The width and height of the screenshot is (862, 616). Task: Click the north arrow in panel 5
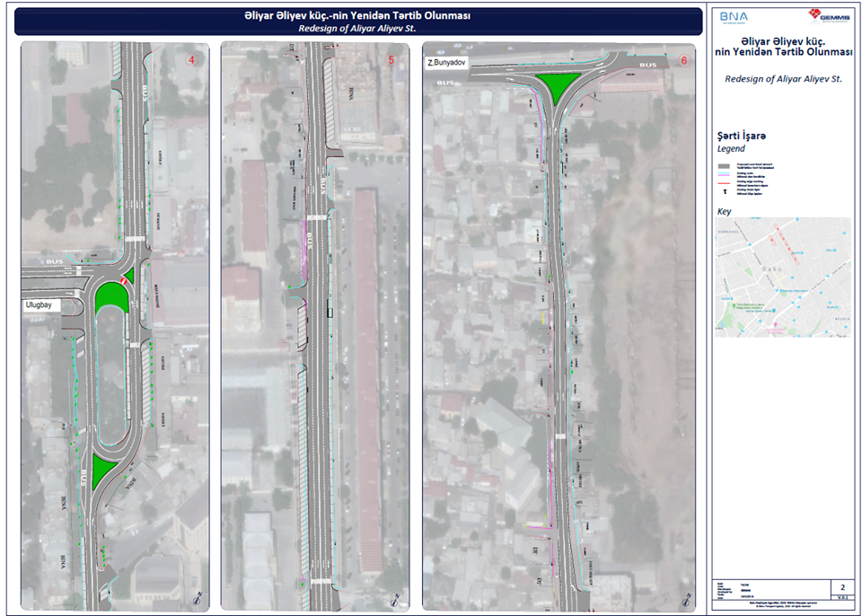click(395, 598)
